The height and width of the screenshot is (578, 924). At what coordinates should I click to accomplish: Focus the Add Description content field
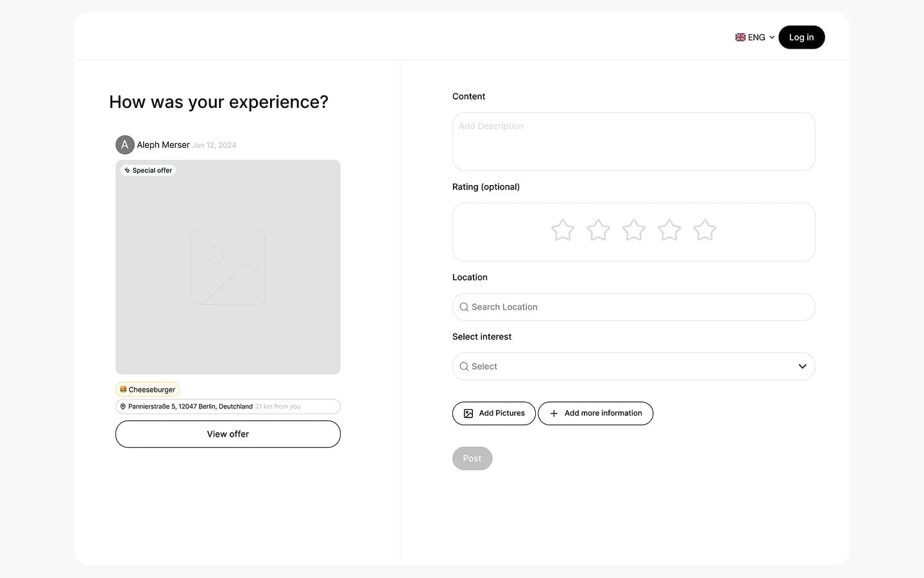click(634, 141)
